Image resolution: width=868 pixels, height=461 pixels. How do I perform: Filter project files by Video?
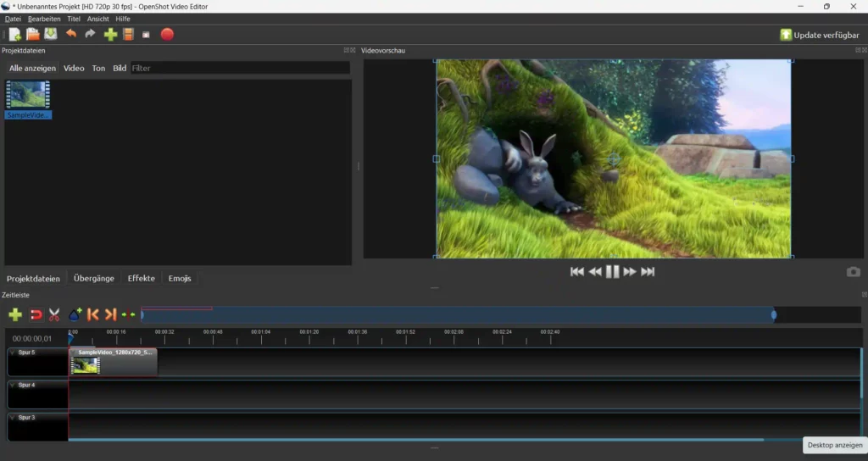tap(74, 68)
